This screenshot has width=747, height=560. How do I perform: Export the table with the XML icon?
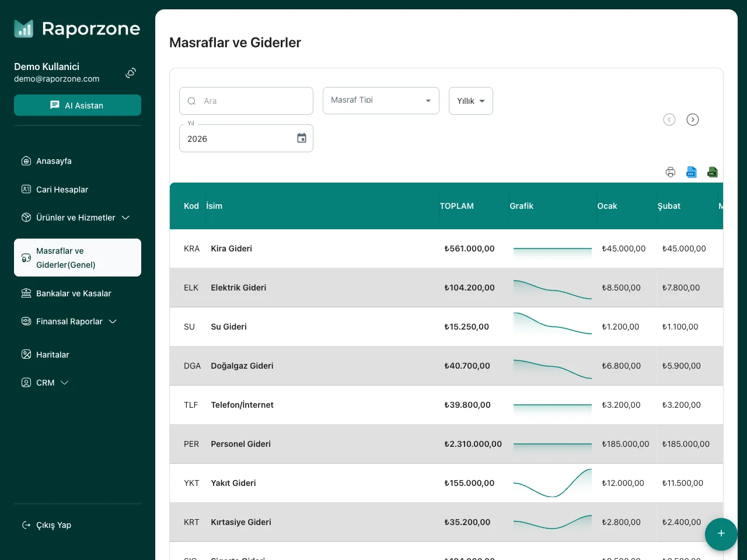tap(712, 172)
